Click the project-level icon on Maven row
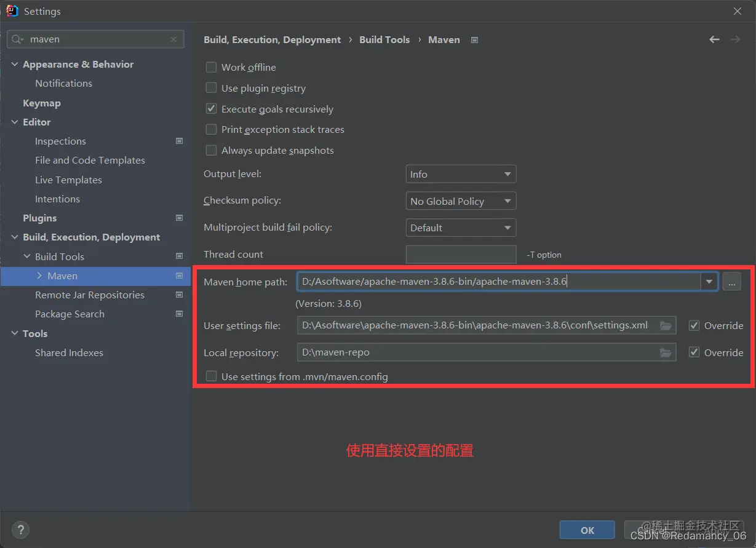Screen dimensions: 756x548 coord(180,276)
